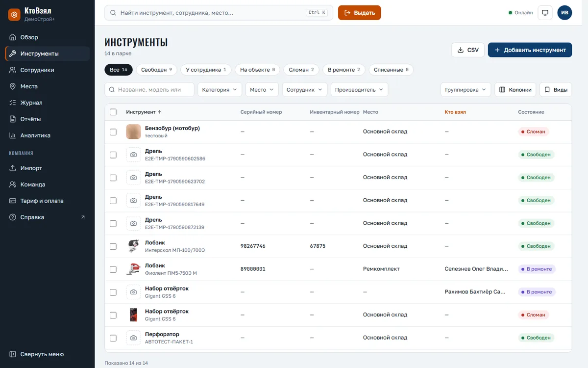This screenshot has width=588, height=368.
Task: Check the Перфоратор row checkbox
Action: (113, 338)
